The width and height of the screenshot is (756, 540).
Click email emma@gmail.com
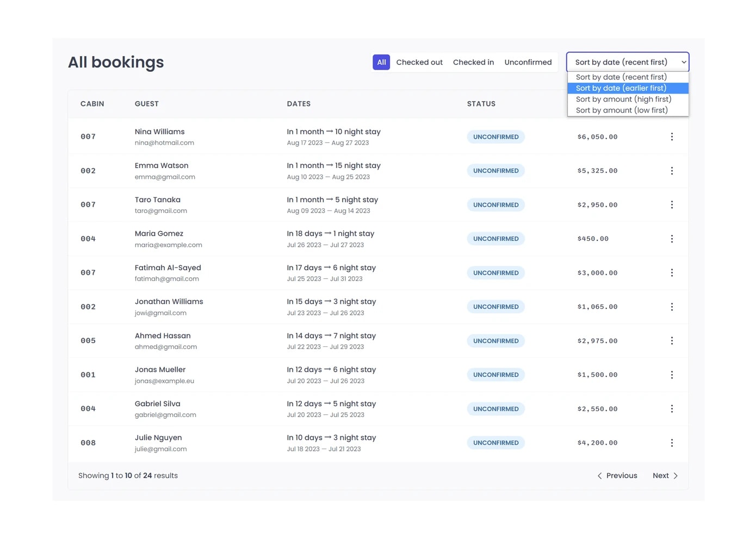coord(165,177)
